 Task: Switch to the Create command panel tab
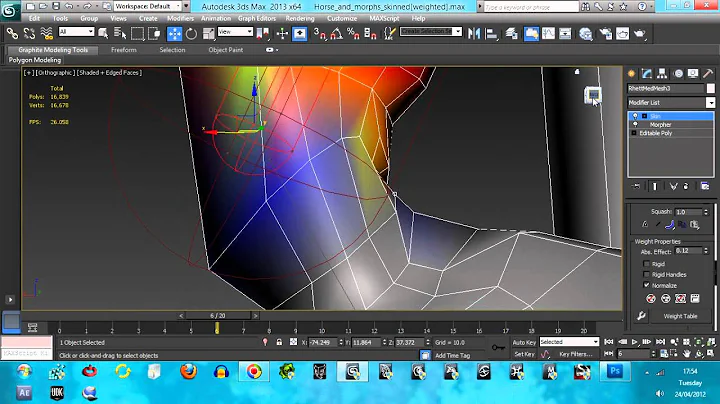pos(632,73)
